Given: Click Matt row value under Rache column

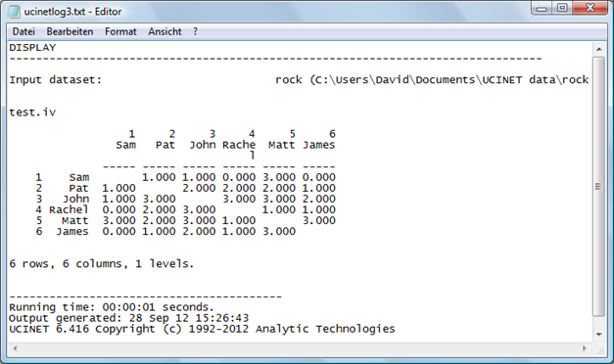Looking at the screenshot, I should 239,221.
